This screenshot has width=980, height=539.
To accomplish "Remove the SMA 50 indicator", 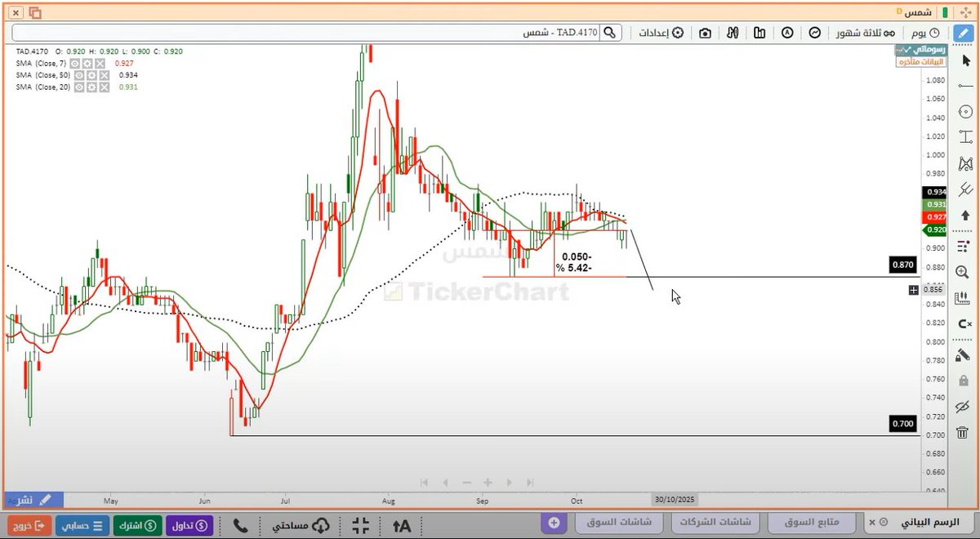I will 104,75.
